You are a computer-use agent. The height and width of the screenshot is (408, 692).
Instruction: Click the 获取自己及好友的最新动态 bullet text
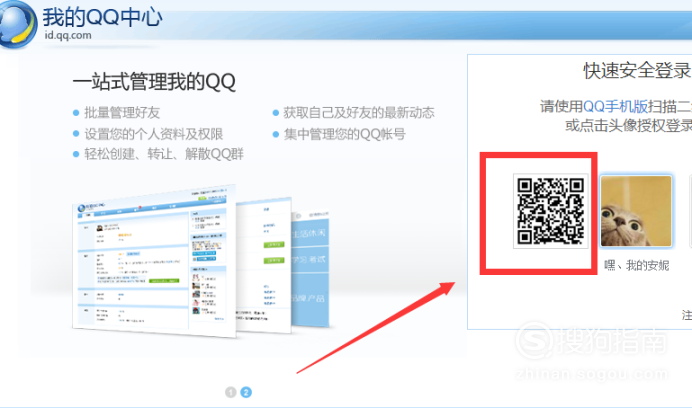pyautogui.click(x=359, y=113)
